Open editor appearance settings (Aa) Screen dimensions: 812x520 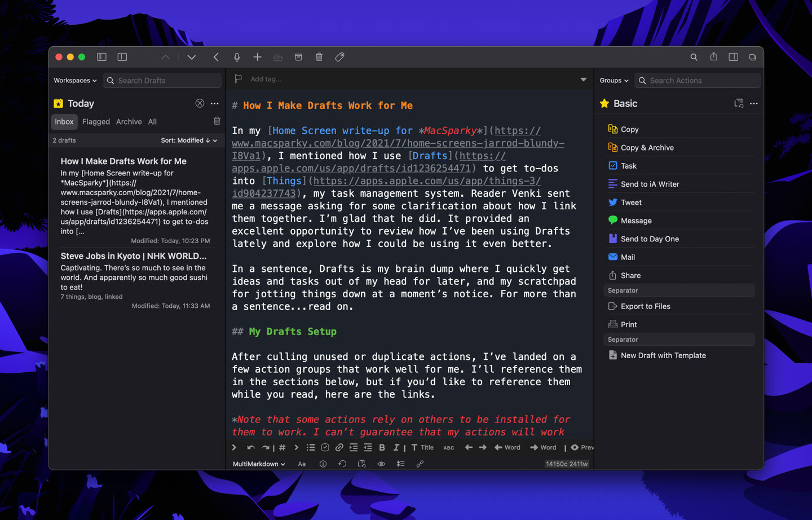(302, 464)
